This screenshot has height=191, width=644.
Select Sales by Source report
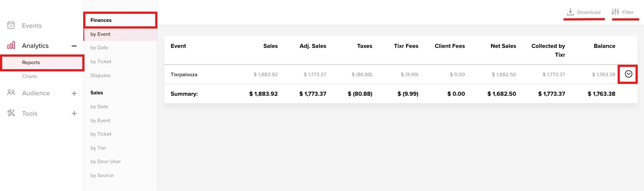coord(102,176)
